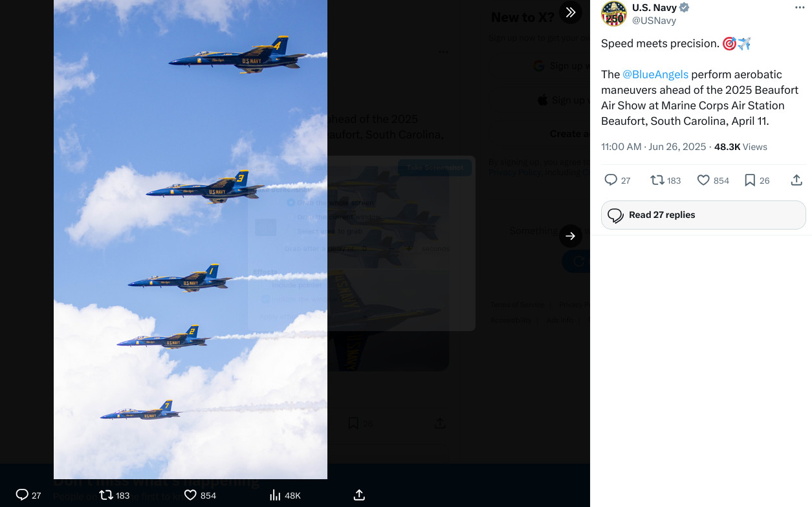
Task: Click the 11:00 AM Jun 26, 2025 timestamp
Action: (x=653, y=147)
